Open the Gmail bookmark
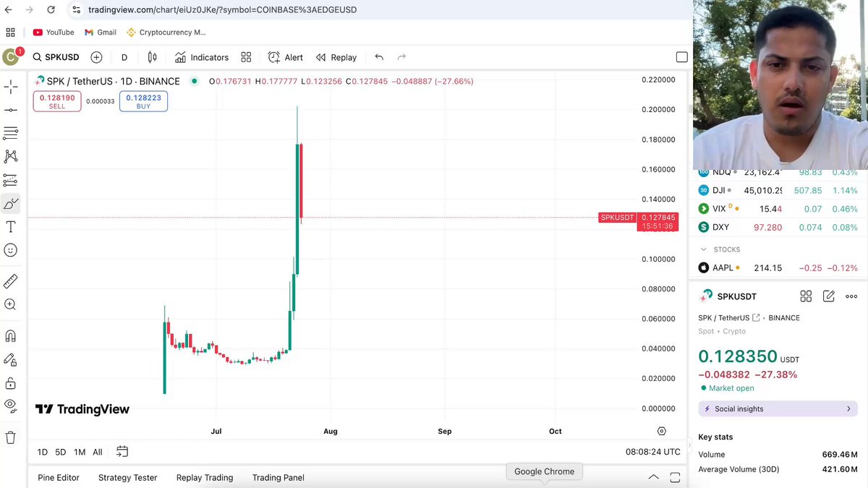868x488 pixels. (101, 33)
